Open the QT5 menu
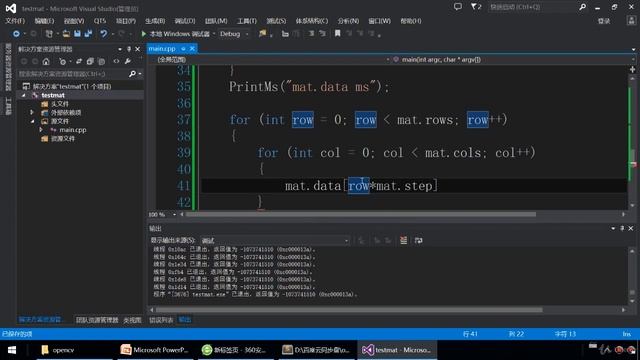The width and height of the screenshot is (640, 360). click(x=100, y=21)
